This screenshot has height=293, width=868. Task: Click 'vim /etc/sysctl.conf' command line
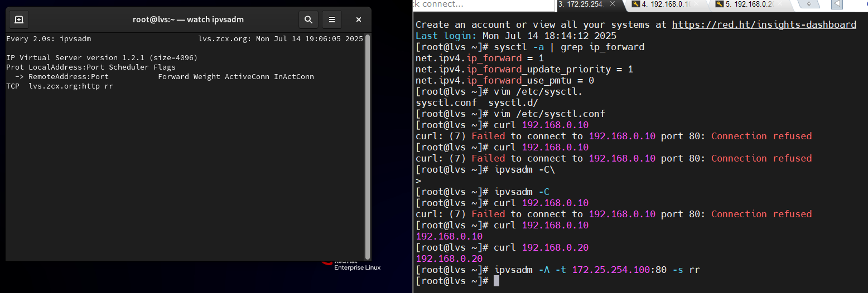pos(549,114)
